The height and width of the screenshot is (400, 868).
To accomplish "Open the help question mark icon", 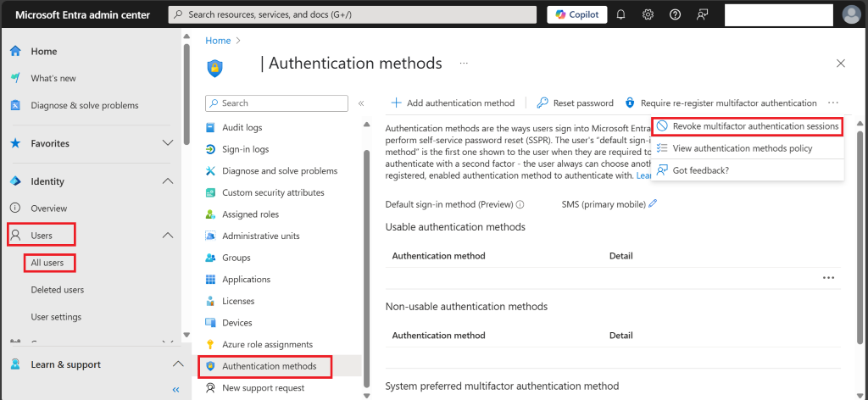I will point(675,15).
